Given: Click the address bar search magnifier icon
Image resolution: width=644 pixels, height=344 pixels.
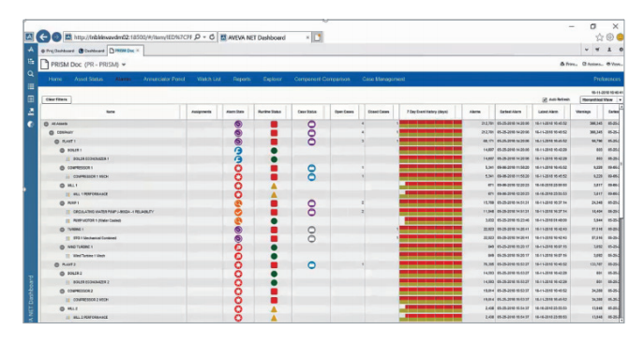Looking at the screenshot, I should [197, 37].
